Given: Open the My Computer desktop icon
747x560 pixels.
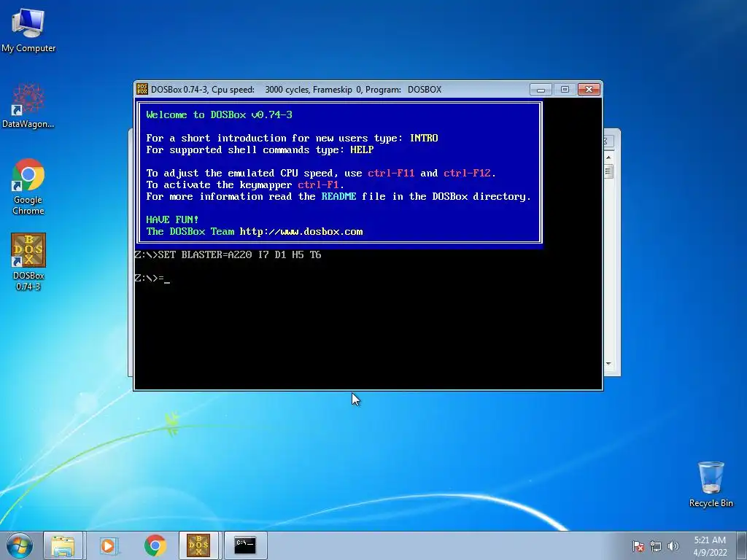Looking at the screenshot, I should pyautogui.click(x=28, y=29).
